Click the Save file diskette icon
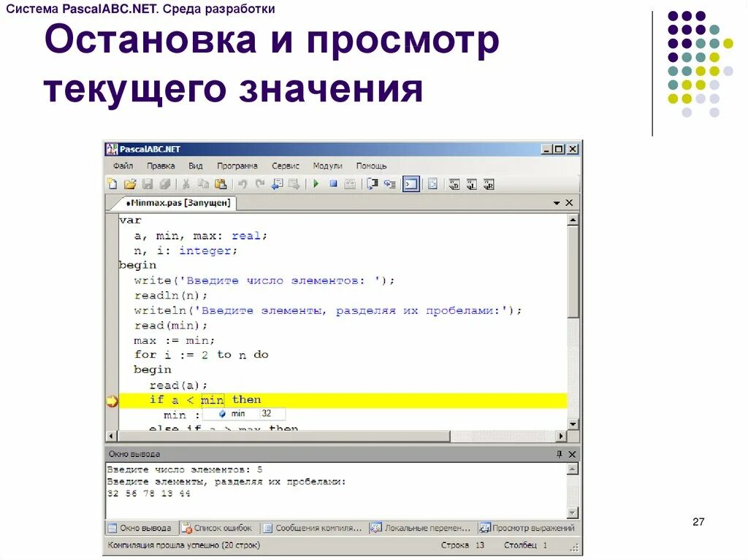 pyautogui.click(x=148, y=184)
